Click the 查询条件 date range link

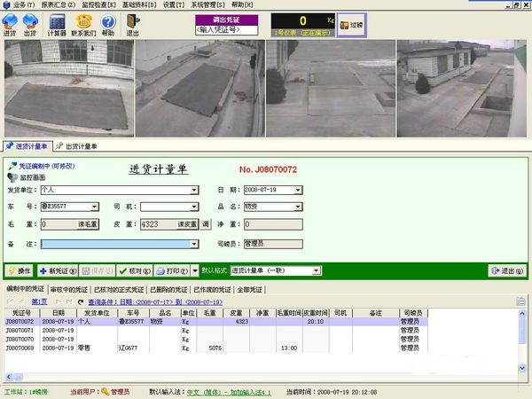(x=155, y=301)
